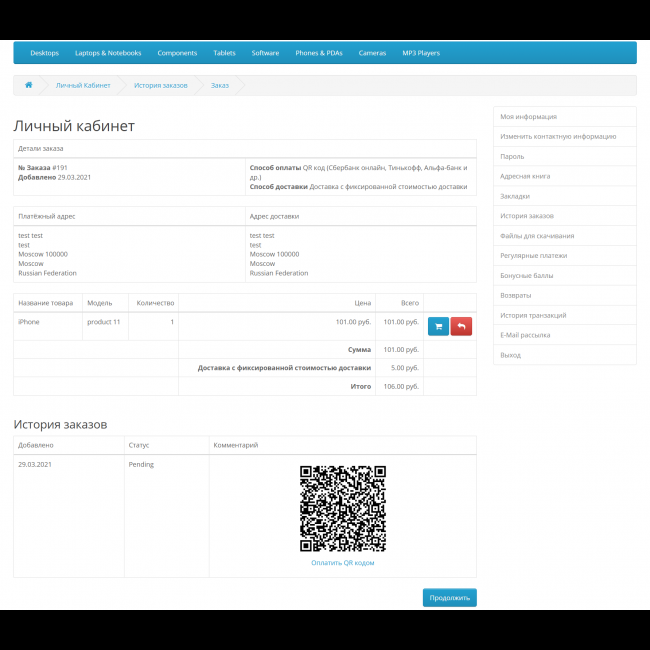Open Адресная книга in the sidebar
This screenshot has width=650, height=650.
coord(525,176)
